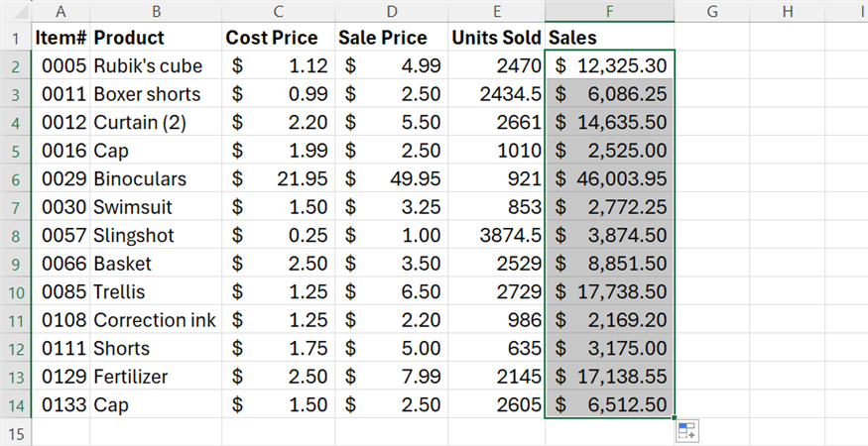Select row 6 header

click(16, 178)
